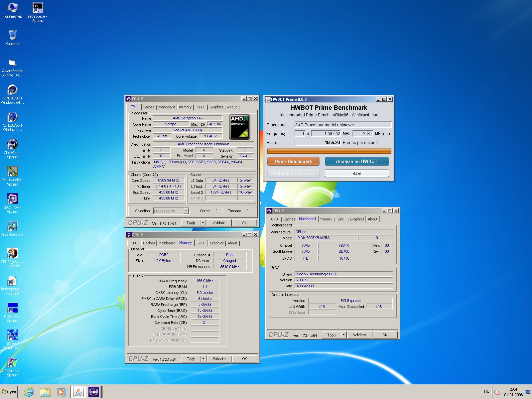Viewport: 532px width, 399px height.
Task: Click the 1666.93 score field
Action: pos(318,143)
